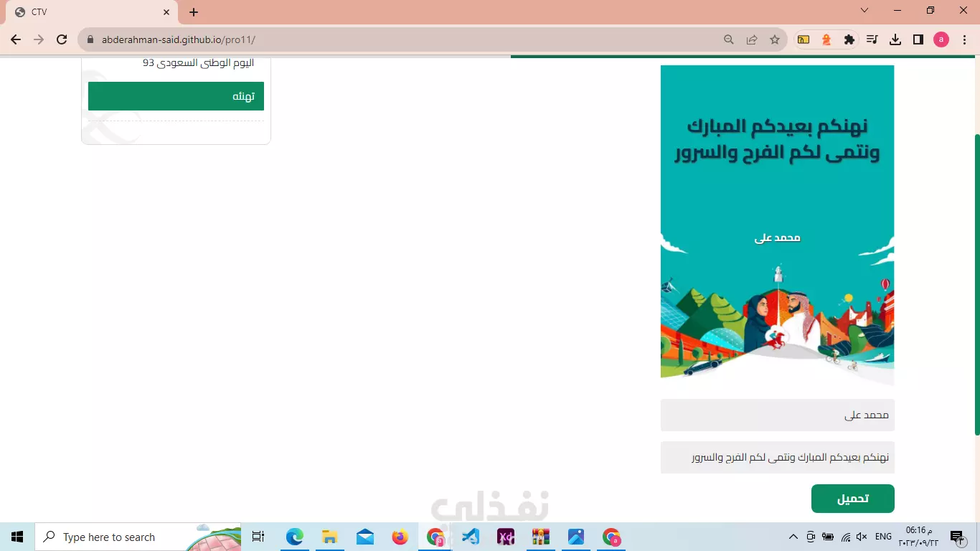
Task: Bookmark this page with the star icon
Action: (x=775, y=39)
